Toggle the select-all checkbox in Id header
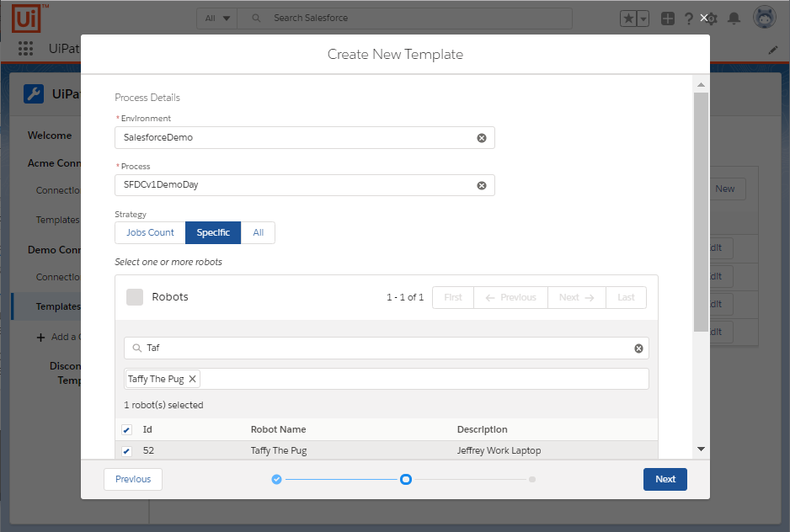Viewport: 790px width, 532px height. [x=127, y=430]
